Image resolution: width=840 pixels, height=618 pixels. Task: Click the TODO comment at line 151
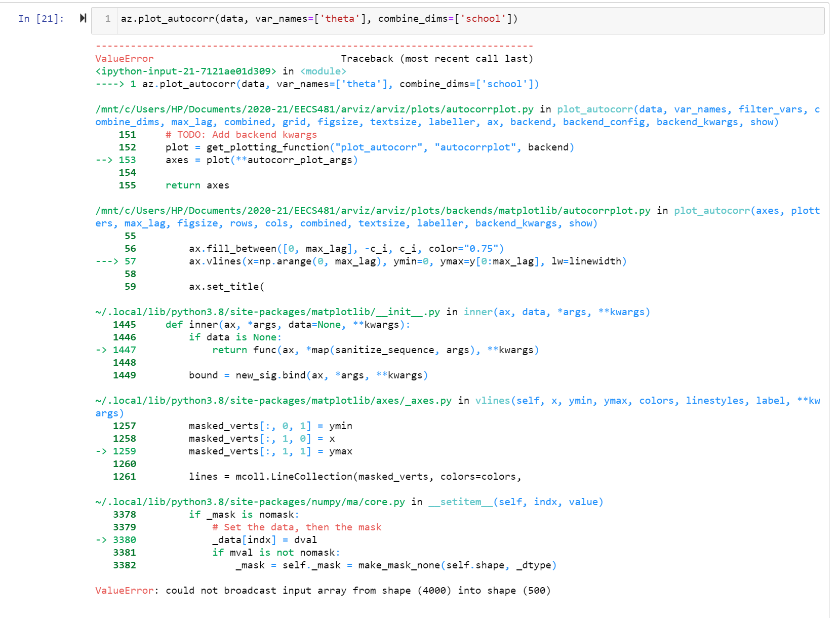[x=241, y=134]
